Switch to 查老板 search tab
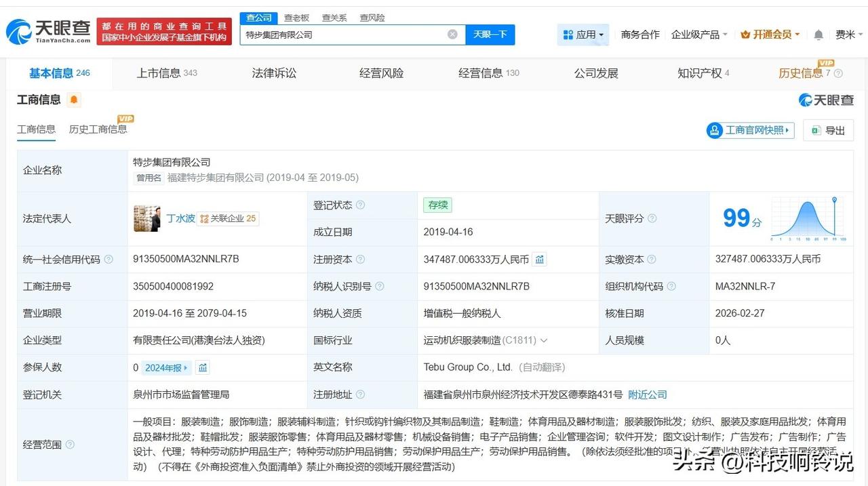The image size is (868, 486). pos(296,18)
